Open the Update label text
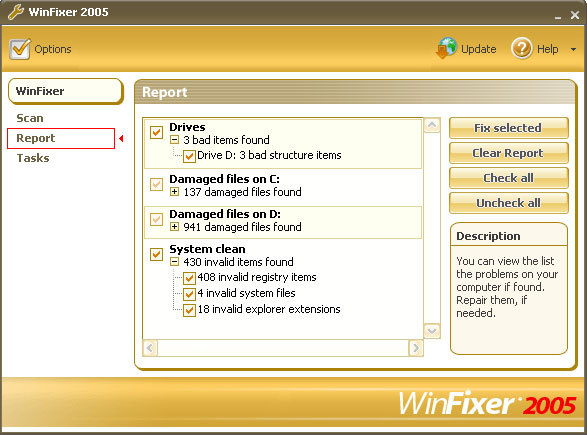The width and height of the screenshot is (587, 435). click(x=478, y=49)
